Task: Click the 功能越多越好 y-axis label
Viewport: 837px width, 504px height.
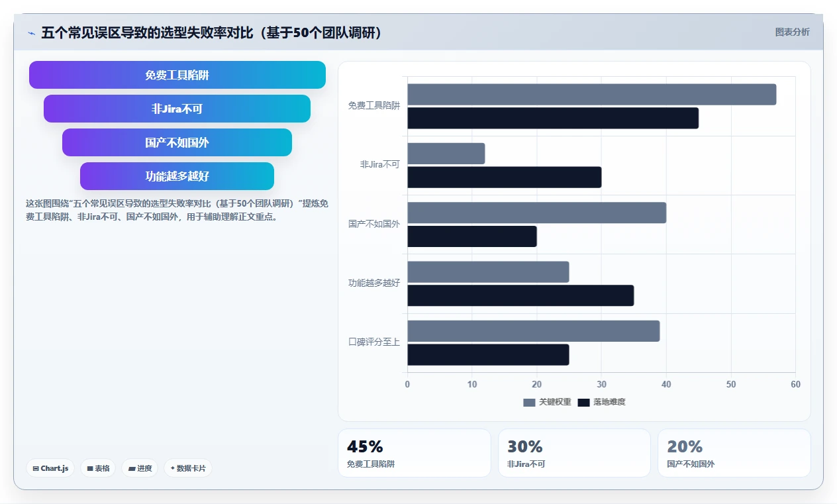Action: click(x=374, y=283)
